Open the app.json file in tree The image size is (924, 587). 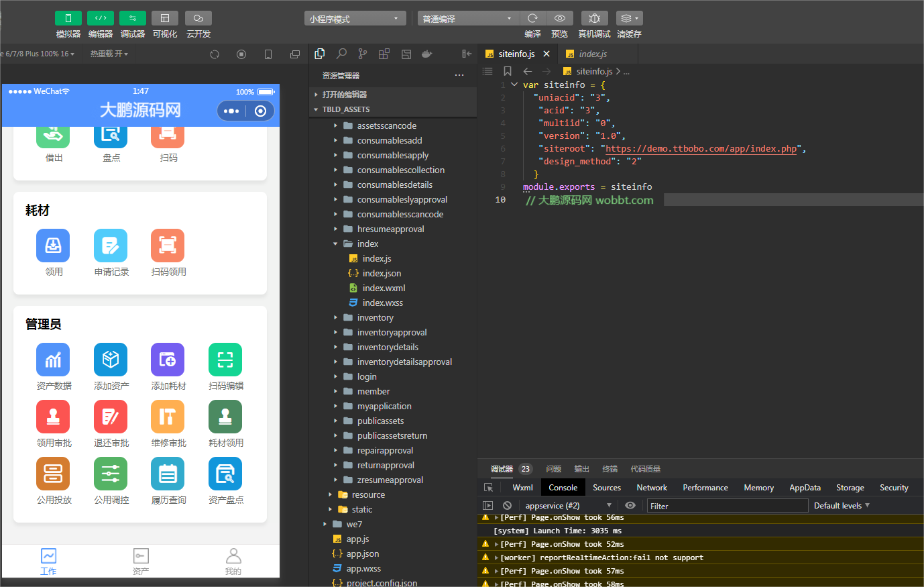[362, 554]
